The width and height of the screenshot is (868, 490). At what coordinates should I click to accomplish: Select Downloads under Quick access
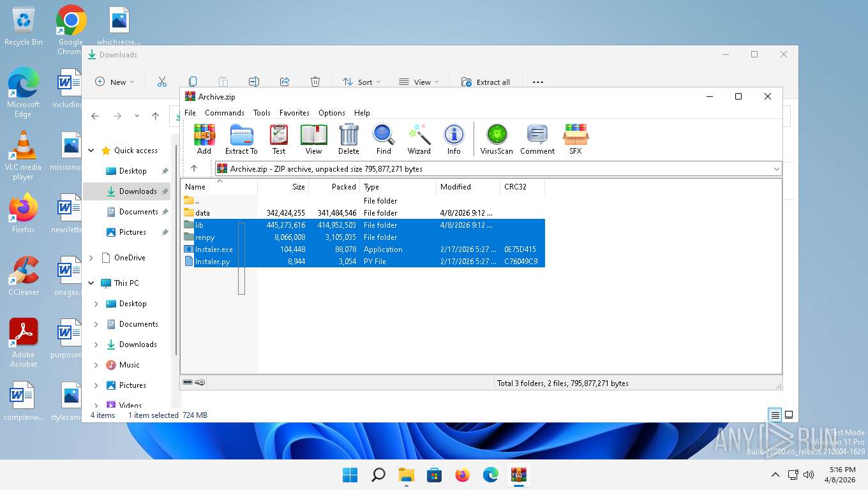click(x=128, y=191)
